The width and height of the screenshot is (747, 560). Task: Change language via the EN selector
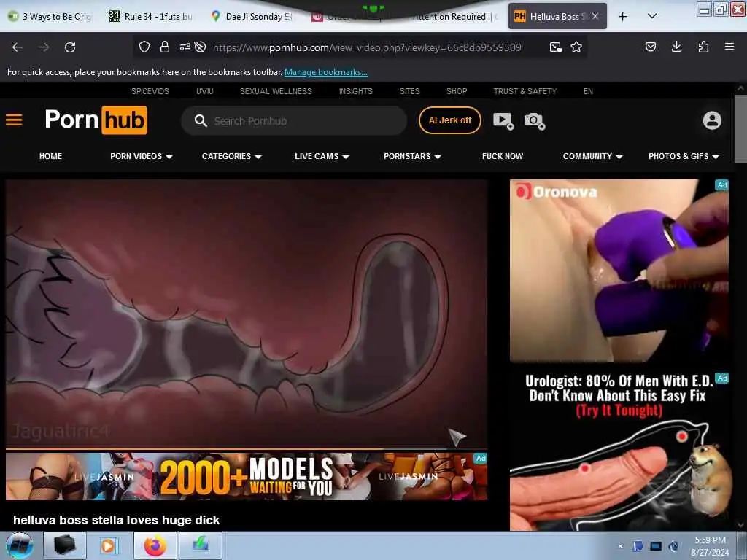click(x=588, y=91)
